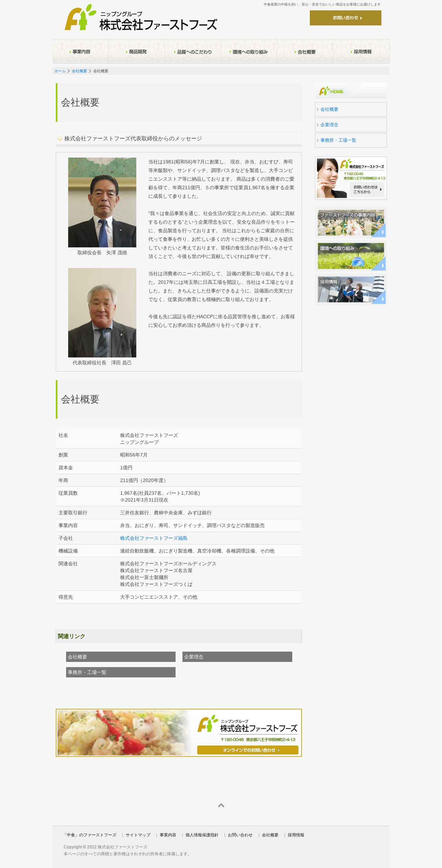The height and width of the screenshot is (868, 442).
Task: Click the photo of 澤田 昌己 president
Action: coord(102,313)
